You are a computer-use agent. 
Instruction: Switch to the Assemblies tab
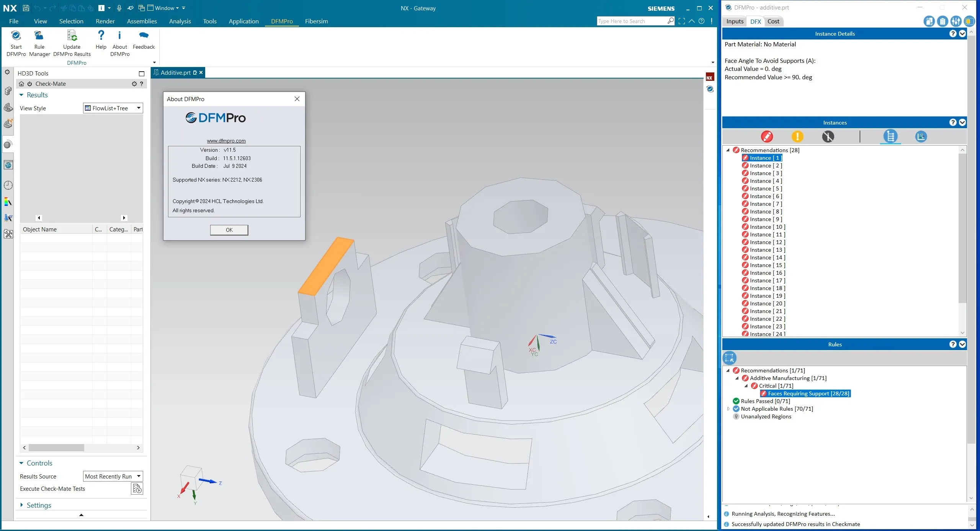pos(142,21)
